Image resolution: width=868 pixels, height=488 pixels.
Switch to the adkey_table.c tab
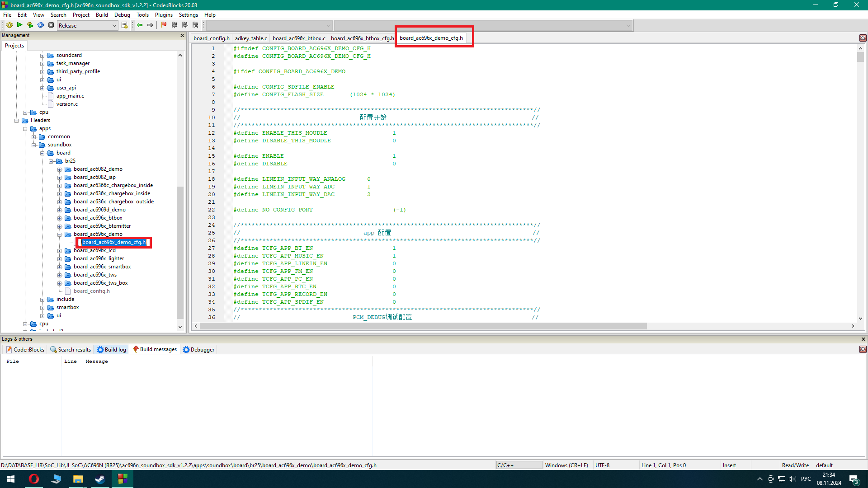tap(251, 38)
